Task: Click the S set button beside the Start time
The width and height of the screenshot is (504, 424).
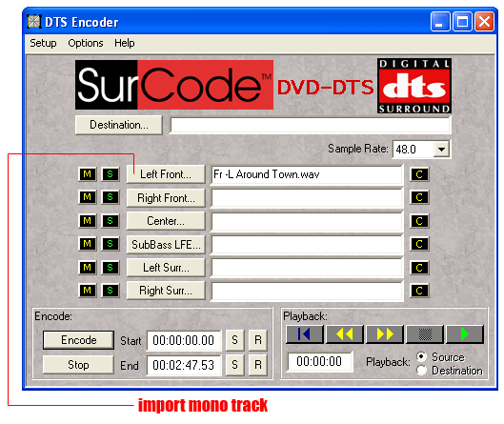Action: 235,340
